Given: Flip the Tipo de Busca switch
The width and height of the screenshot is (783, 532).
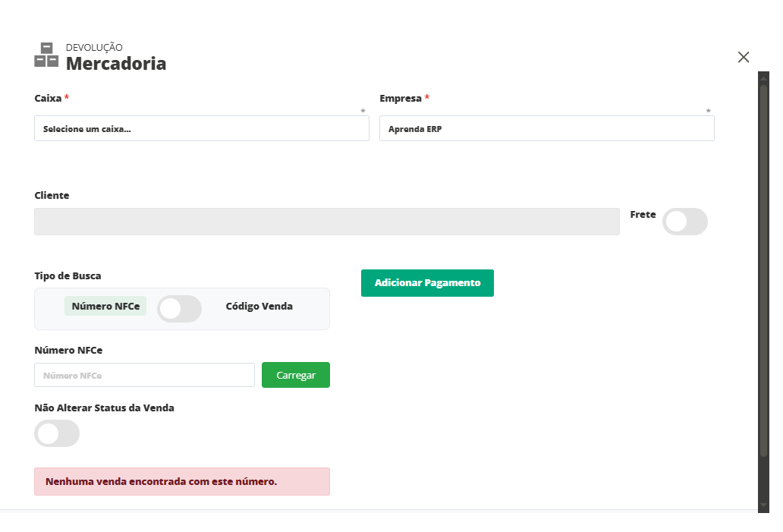Looking at the screenshot, I should 179,309.
